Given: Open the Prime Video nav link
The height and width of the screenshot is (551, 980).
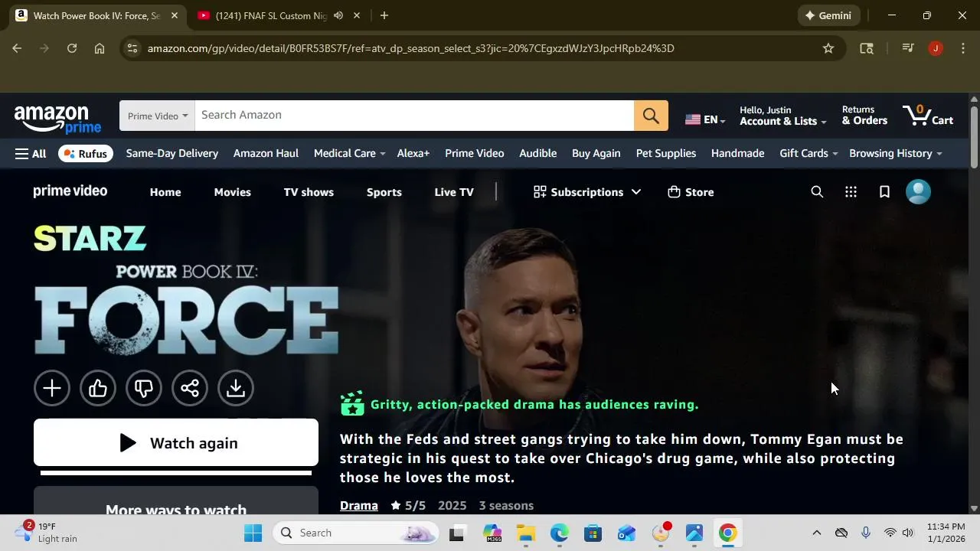Looking at the screenshot, I should pos(475,153).
